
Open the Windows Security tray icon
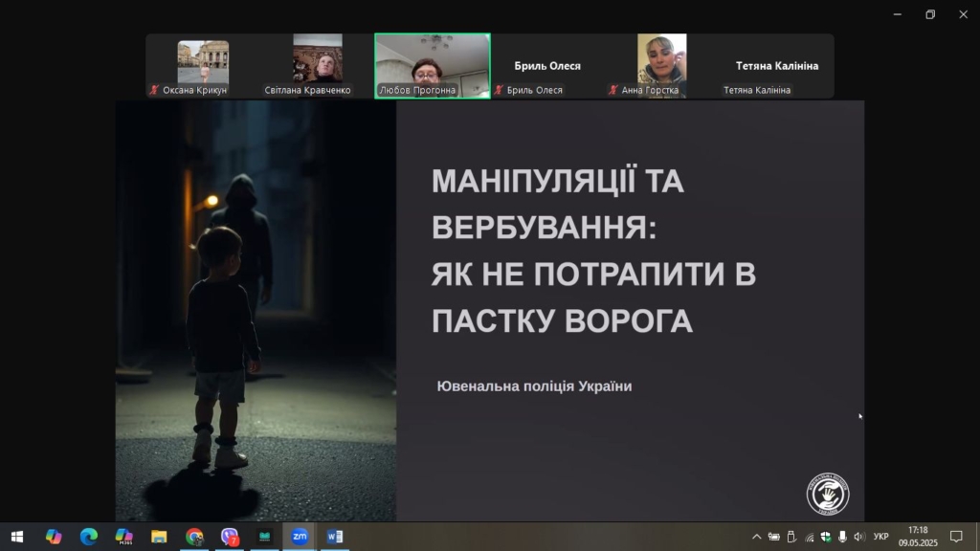click(826, 537)
